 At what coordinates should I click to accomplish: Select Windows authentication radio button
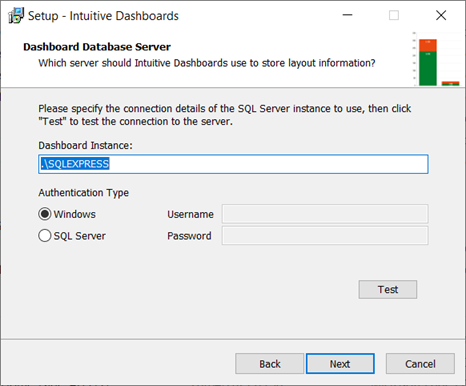click(x=45, y=214)
